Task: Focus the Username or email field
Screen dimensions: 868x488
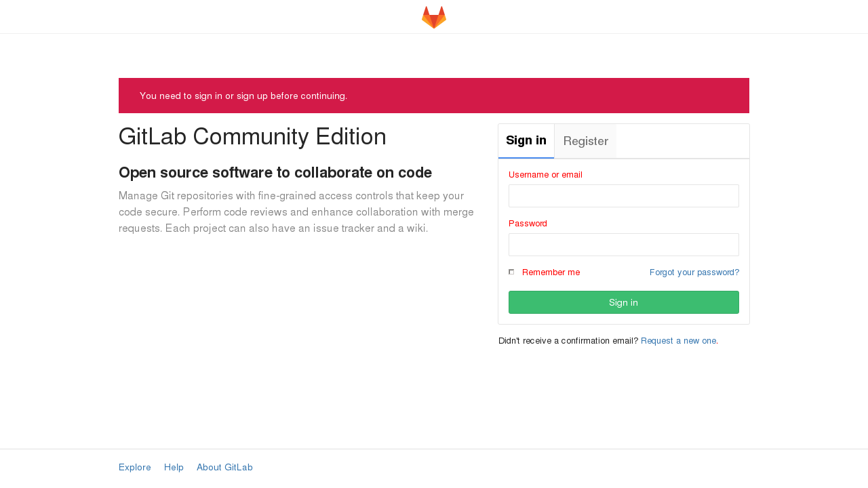Action: pyautogui.click(x=624, y=196)
